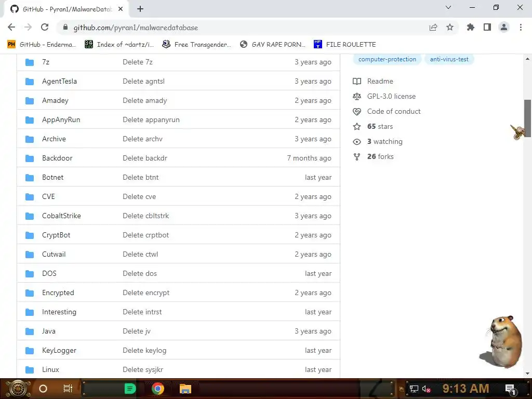Image resolution: width=532 pixels, height=399 pixels.
Task: Open the 7z folder icon
Action: click(30, 62)
